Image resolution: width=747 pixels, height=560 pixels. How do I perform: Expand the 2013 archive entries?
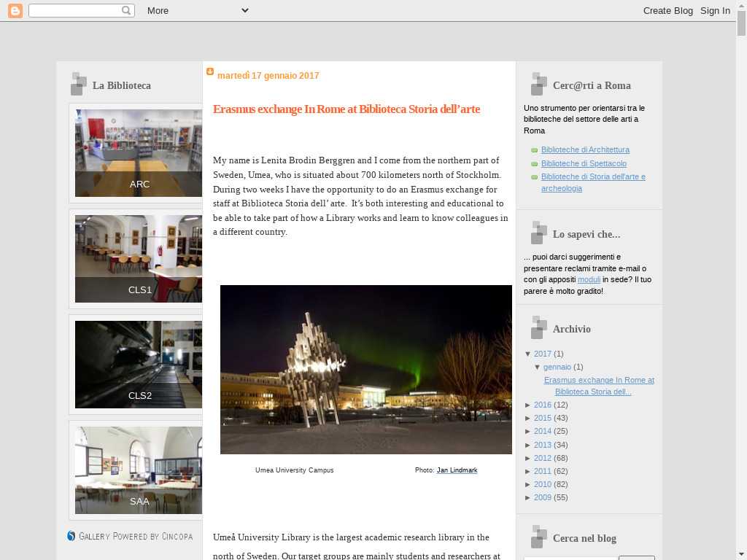(x=528, y=445)
